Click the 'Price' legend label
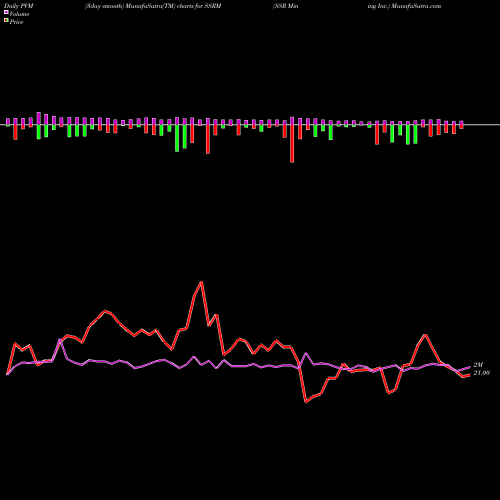 (16, 22)
